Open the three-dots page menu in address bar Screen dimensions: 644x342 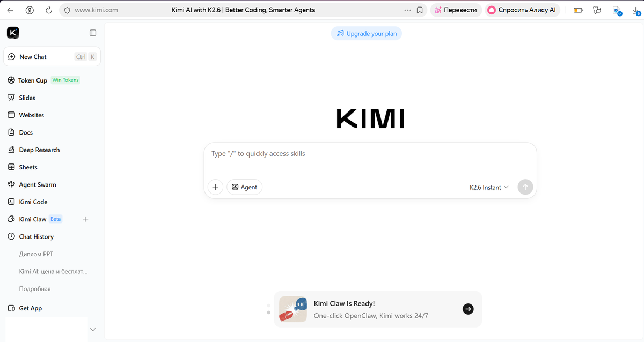coord(408,10)
